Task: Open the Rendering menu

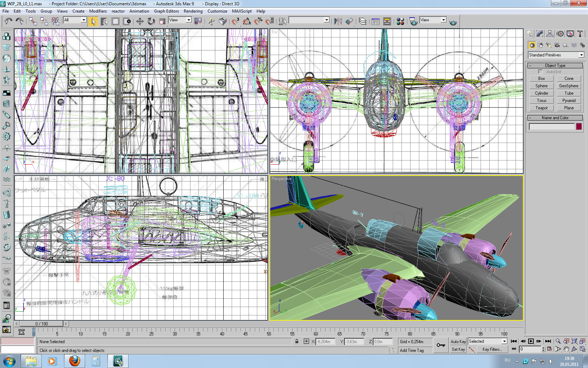Action: point(193,11)
